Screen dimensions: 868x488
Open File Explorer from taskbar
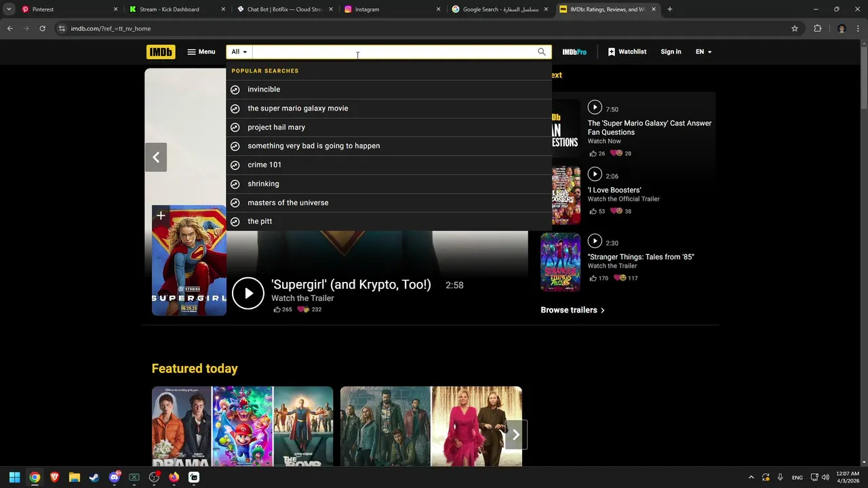75,477
